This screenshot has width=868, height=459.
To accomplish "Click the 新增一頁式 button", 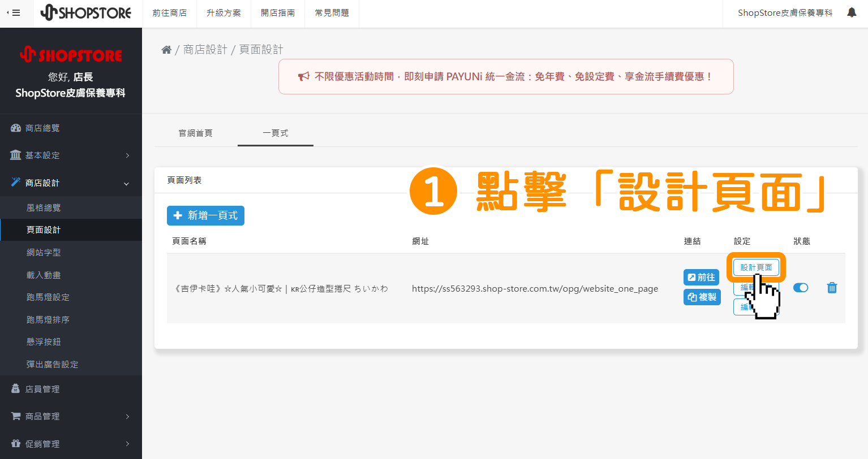I will point(205,215).
